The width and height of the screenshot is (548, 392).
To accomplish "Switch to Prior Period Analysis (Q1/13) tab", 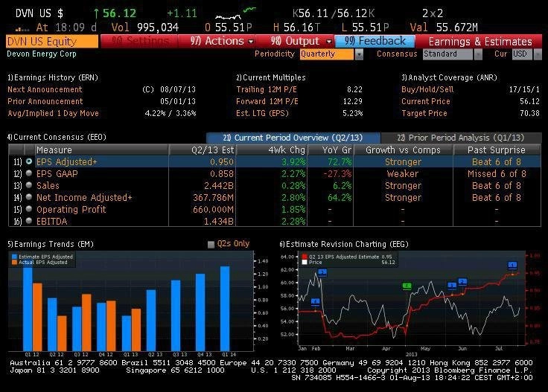I will [x=461, y=138].
